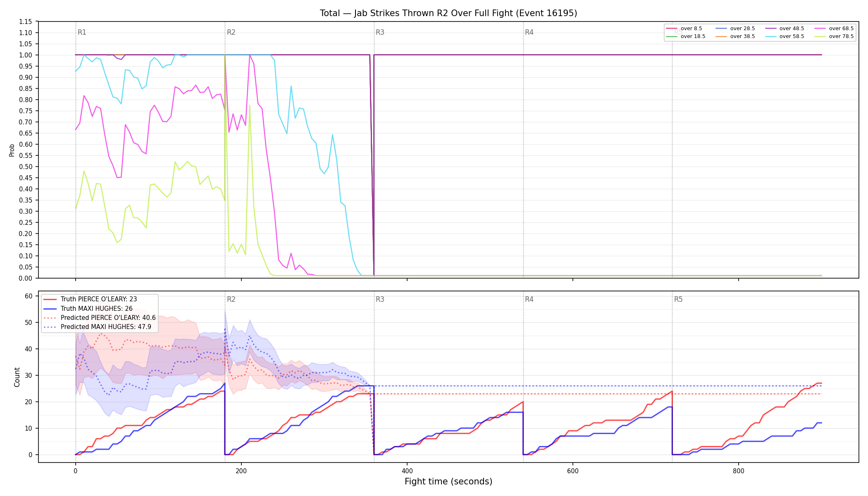The image size is (868, 496).
Task: Click the R3 round marker in count chart
Action: click(380, 299)
